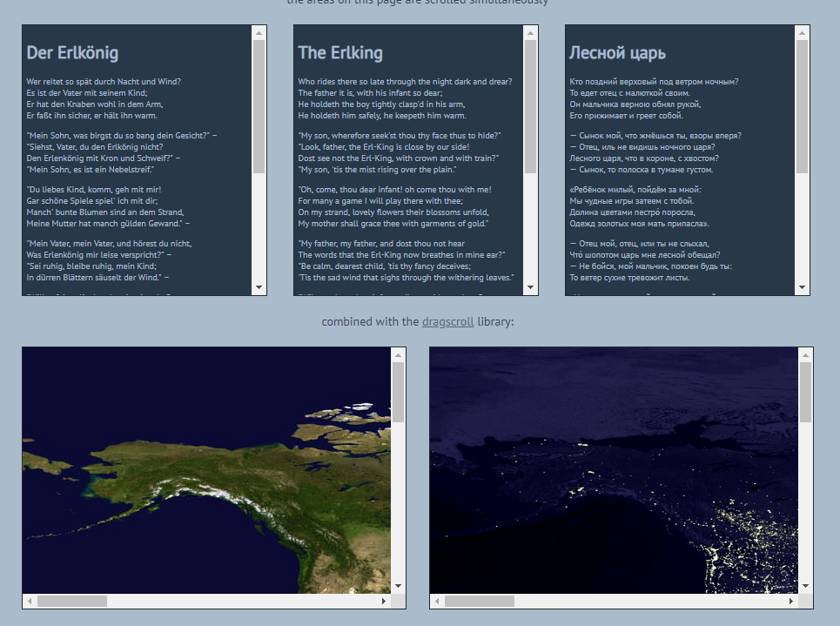Viewport: 840px width, 626px height.
Task: Click the line starting "Who rides there so late"
Action: [405, 82]
